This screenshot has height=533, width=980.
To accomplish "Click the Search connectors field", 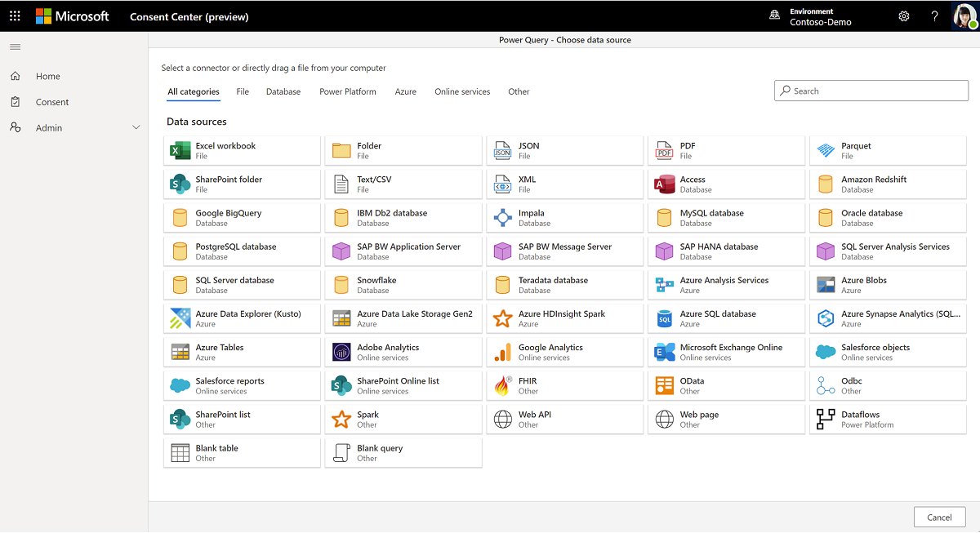I will click(871, 91).
